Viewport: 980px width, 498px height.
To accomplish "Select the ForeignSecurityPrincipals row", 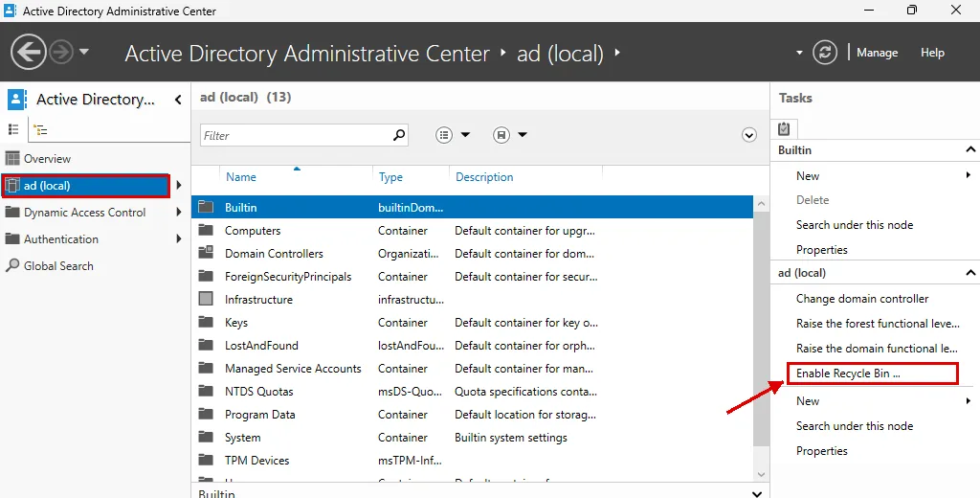I will click(x=473, y=277).
